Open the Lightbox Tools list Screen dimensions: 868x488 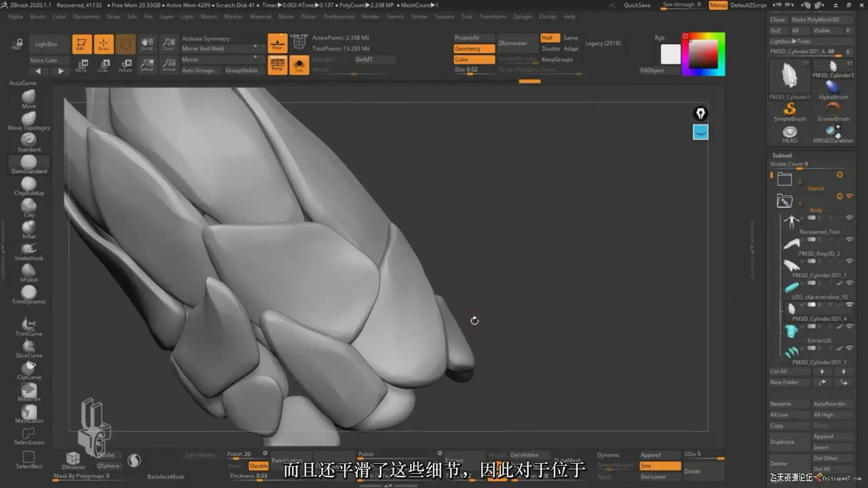790,41
